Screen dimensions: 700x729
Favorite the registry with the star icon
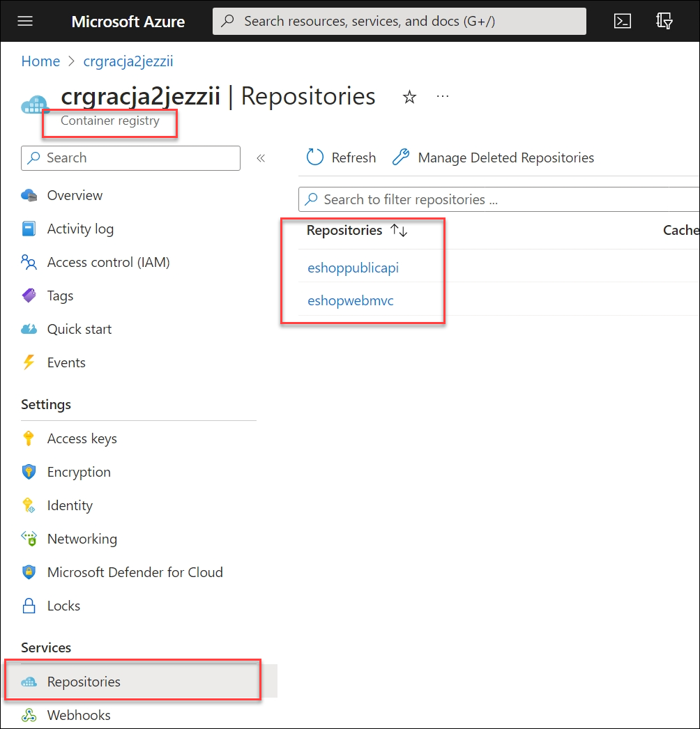coord(409,97)
